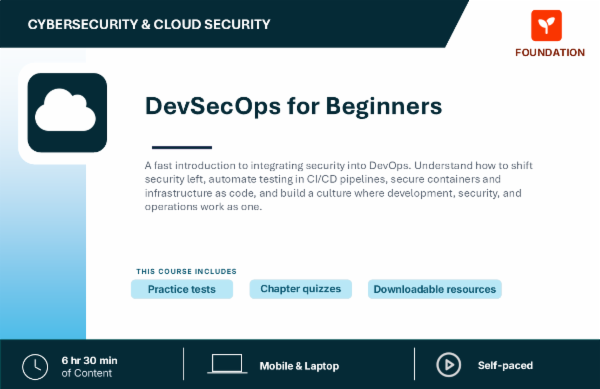Click the clock icon beside the content duration

pyautogui.click(x=35, y=367)
